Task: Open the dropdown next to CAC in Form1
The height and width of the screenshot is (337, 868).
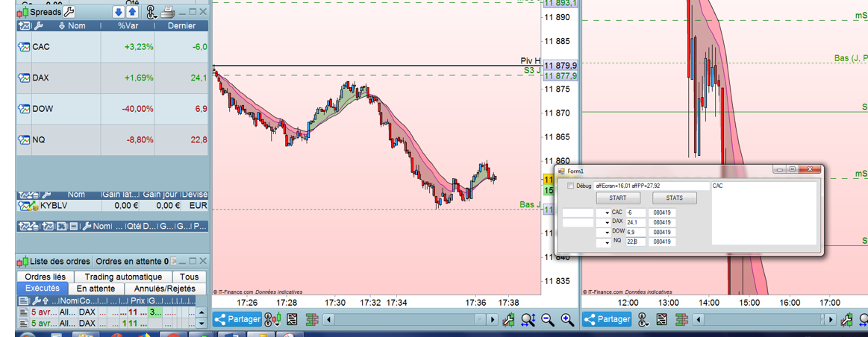Action: pyautogui.click(x=607, y=212)
